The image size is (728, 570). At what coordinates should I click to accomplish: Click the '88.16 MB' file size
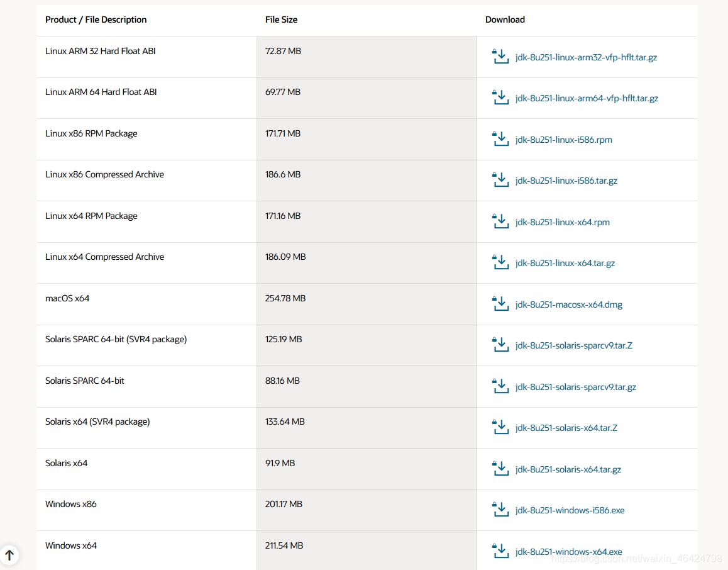tap(282, 381)
